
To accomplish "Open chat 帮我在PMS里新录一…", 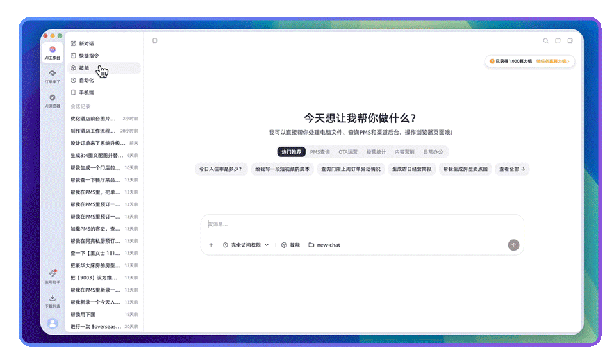I will (x=104, y=290).
